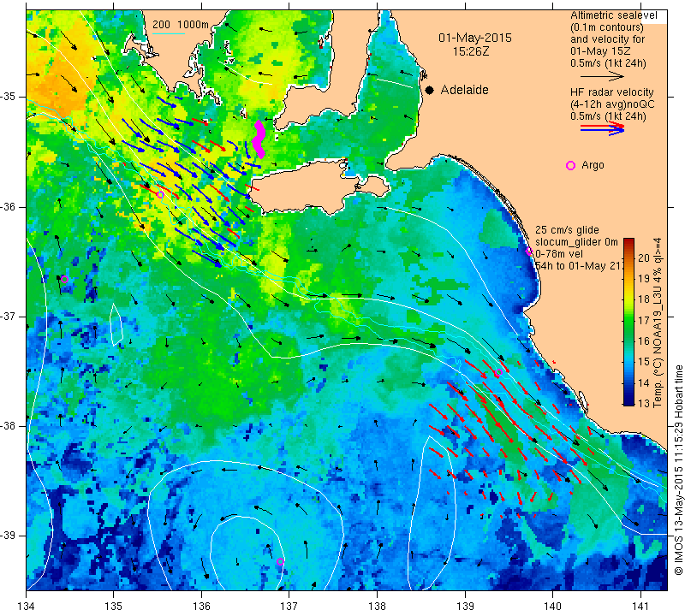Screen dimensions: 685x616
Task: Click the 137 longitude axis label
Action: click(x=289, y=607)
